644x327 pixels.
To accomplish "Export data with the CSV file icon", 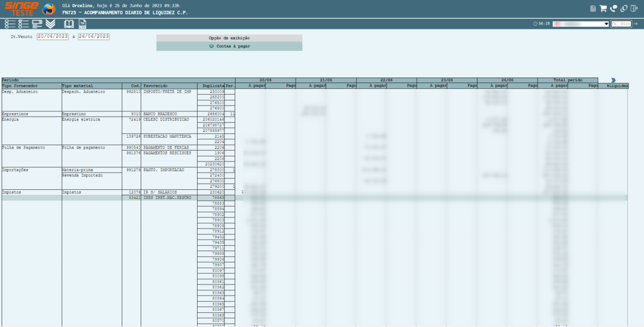I will coord(82,24).
